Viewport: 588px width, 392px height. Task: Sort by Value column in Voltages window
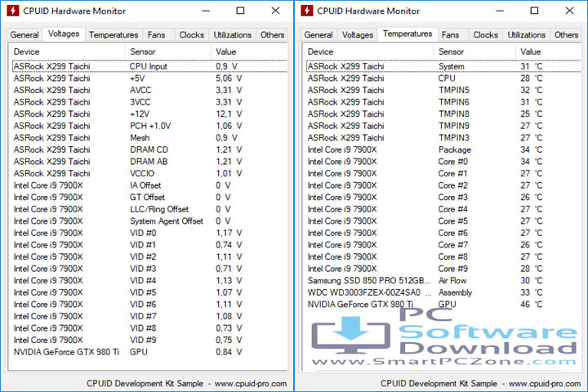249,51
